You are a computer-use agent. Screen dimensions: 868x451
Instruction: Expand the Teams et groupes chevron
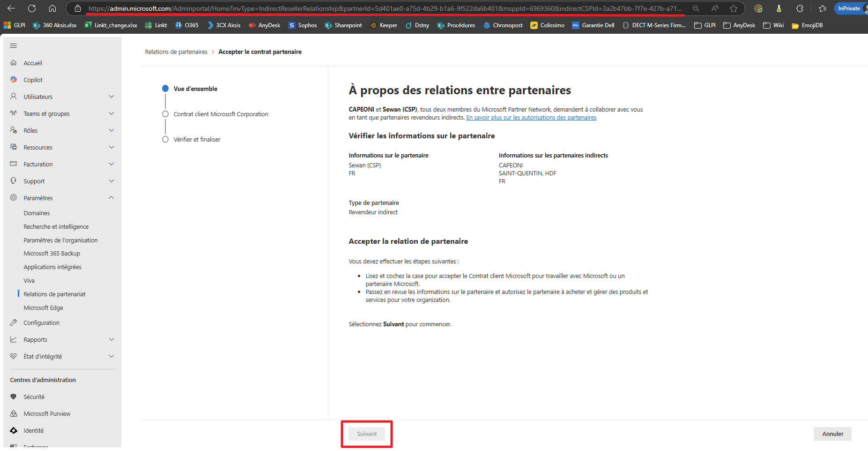[x=111, y=113]
